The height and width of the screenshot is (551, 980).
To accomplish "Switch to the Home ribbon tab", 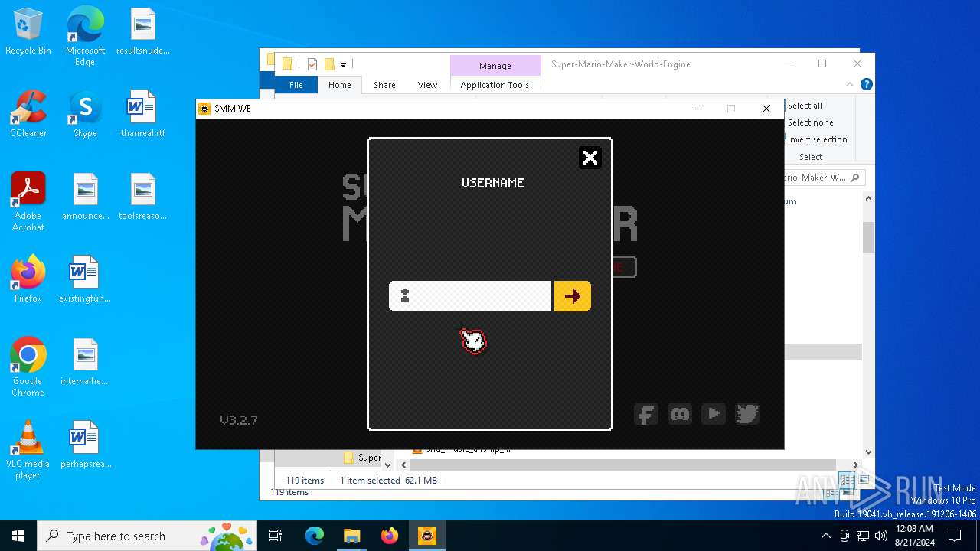I will click(x=340, y=85).
